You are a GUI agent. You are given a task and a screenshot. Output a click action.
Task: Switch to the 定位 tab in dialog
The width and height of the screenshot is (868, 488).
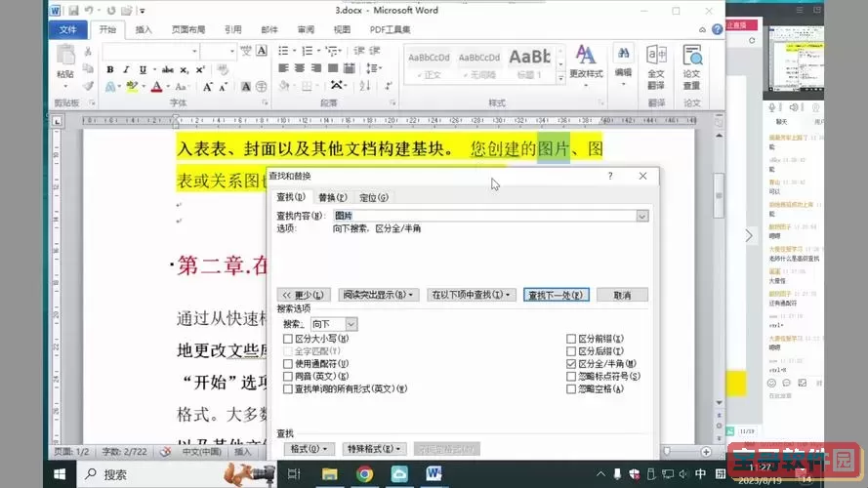(374, 197)
